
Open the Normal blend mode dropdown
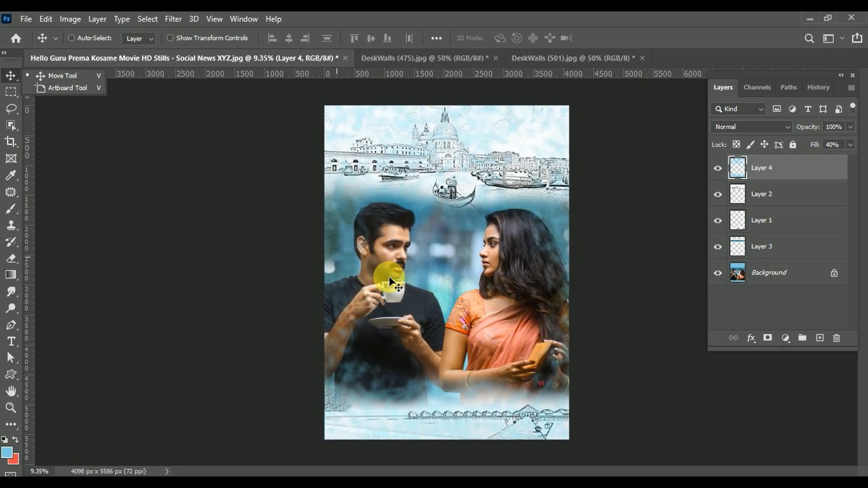pos(751,127)
